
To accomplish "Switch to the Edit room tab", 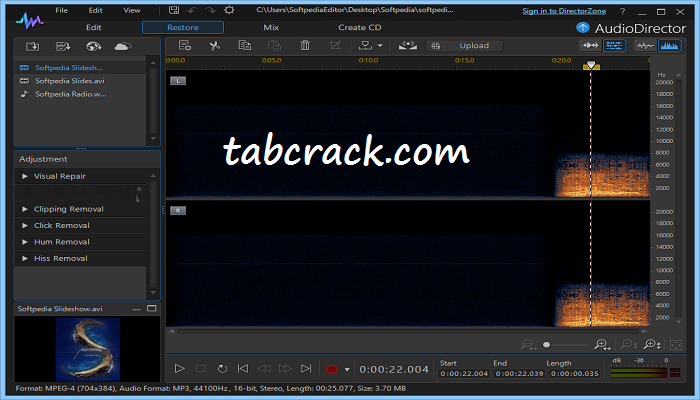I will pos(94,27).
